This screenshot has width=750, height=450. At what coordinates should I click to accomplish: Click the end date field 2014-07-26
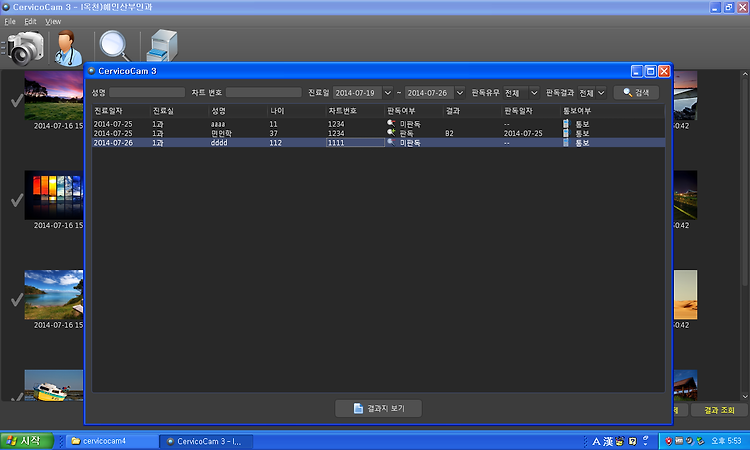pyautogui.click(x=429, y=93)
